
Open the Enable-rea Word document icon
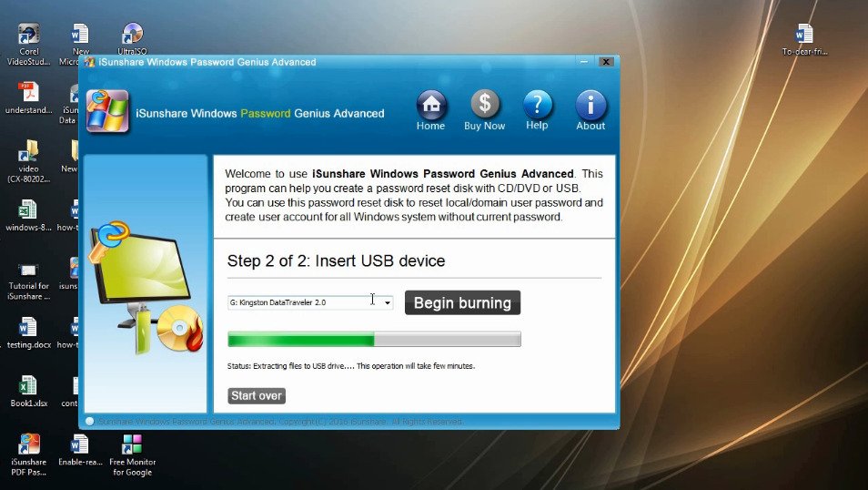coord(80,450)
